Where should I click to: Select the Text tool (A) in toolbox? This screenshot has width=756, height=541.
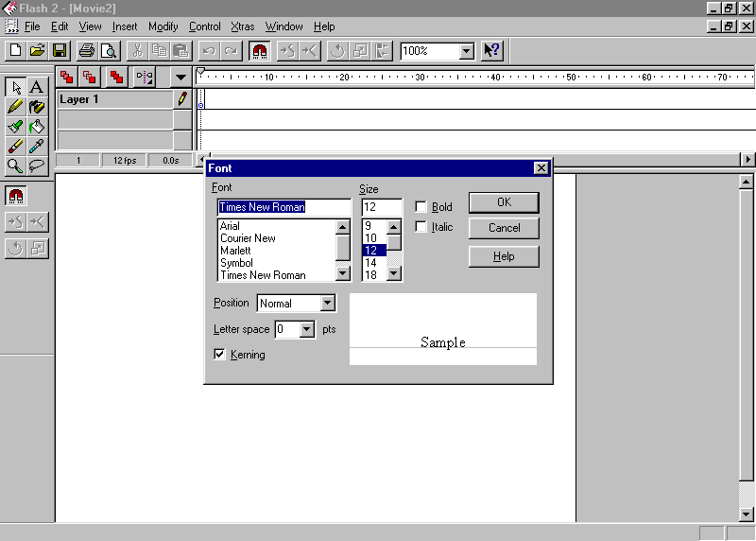37,87
